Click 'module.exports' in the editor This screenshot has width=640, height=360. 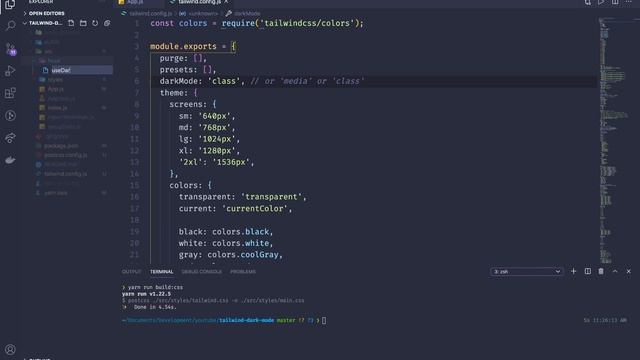point(183,47)
